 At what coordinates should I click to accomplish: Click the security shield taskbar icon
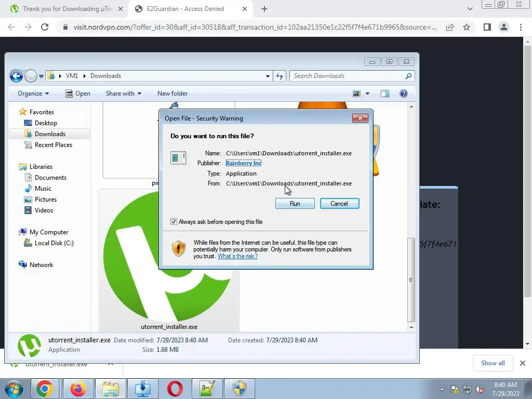tap(239, 389)
